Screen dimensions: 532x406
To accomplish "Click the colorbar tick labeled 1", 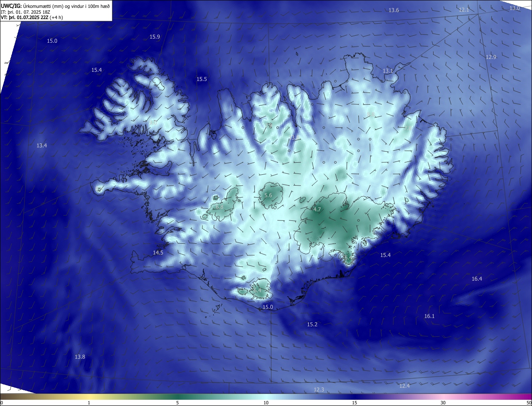I will click(x=89, y=403).
